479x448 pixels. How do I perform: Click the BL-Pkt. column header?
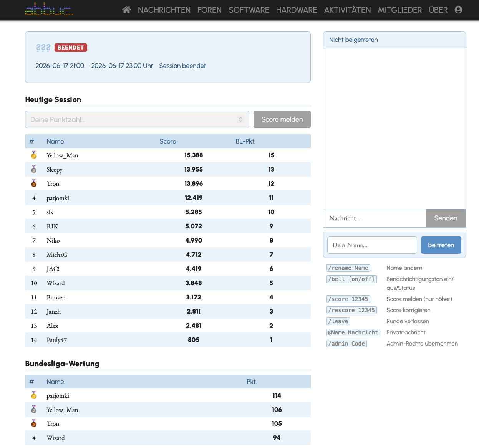click(x=245, y=141)
